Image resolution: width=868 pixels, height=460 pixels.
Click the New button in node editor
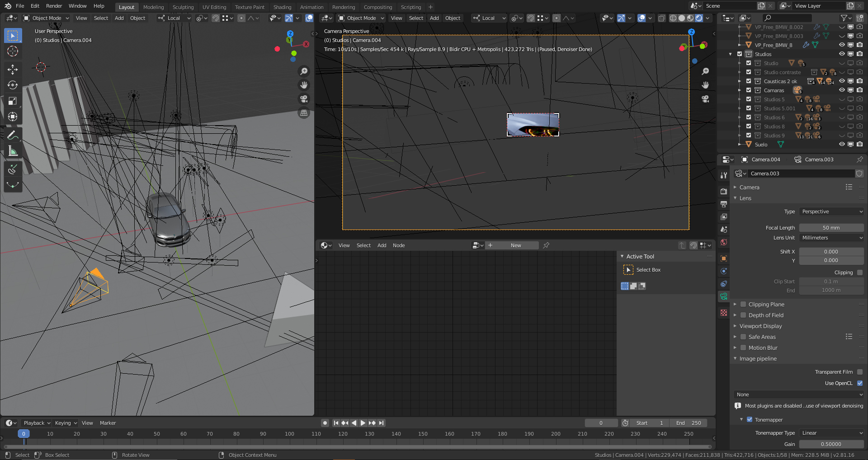tap(516, 245)
